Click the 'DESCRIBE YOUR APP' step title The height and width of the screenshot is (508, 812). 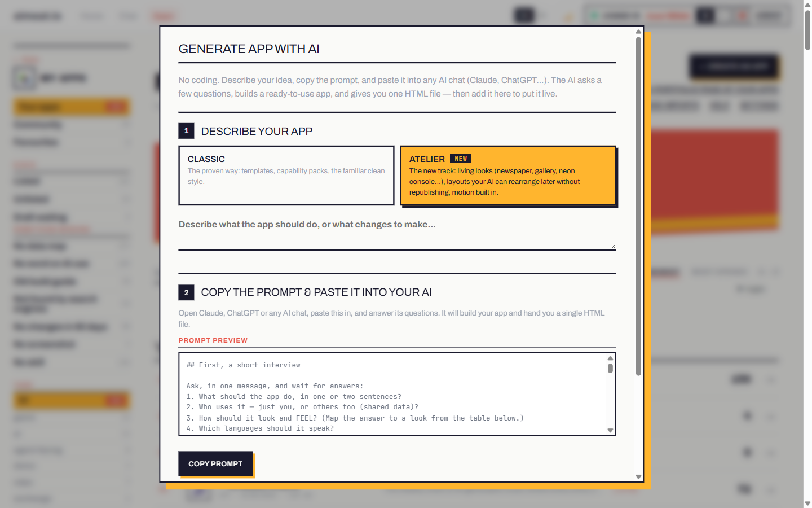[x=257, y=131]
